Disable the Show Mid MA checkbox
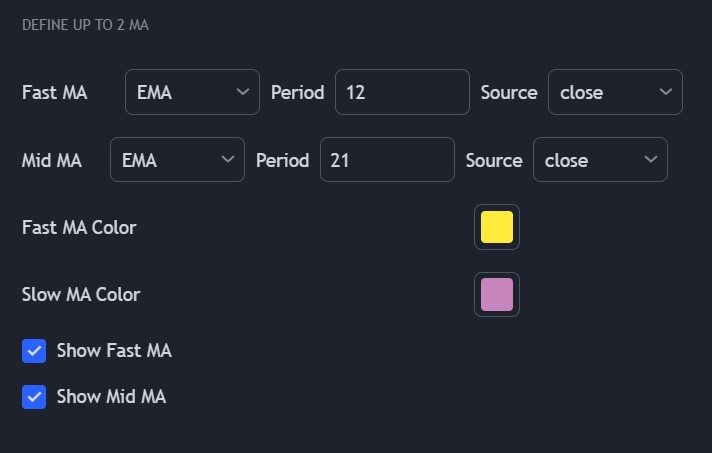 [x=34, y=397]
